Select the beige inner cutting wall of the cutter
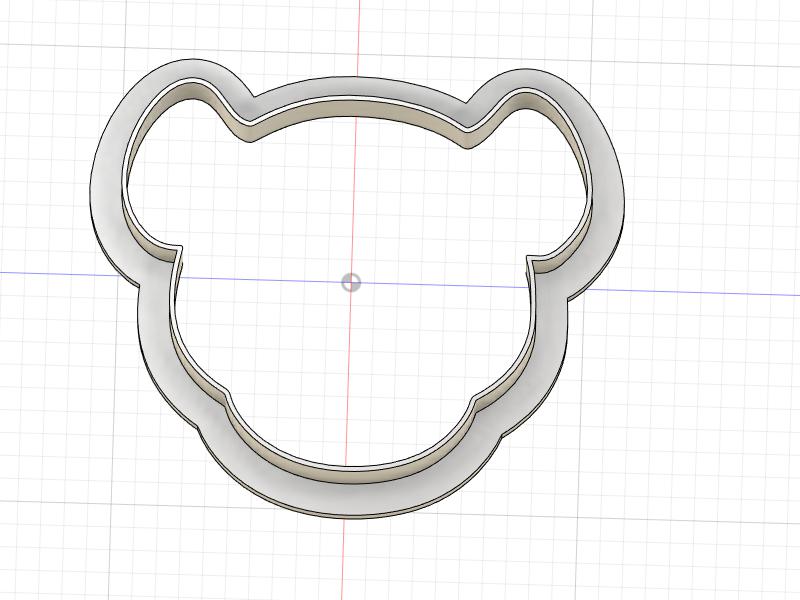 pos(352,108)
